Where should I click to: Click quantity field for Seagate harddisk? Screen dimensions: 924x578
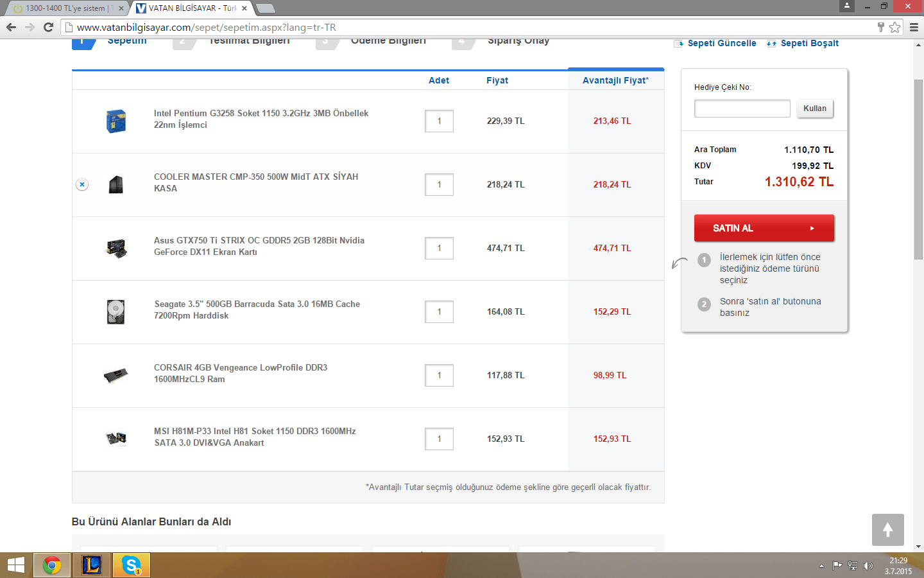[439, 311]
